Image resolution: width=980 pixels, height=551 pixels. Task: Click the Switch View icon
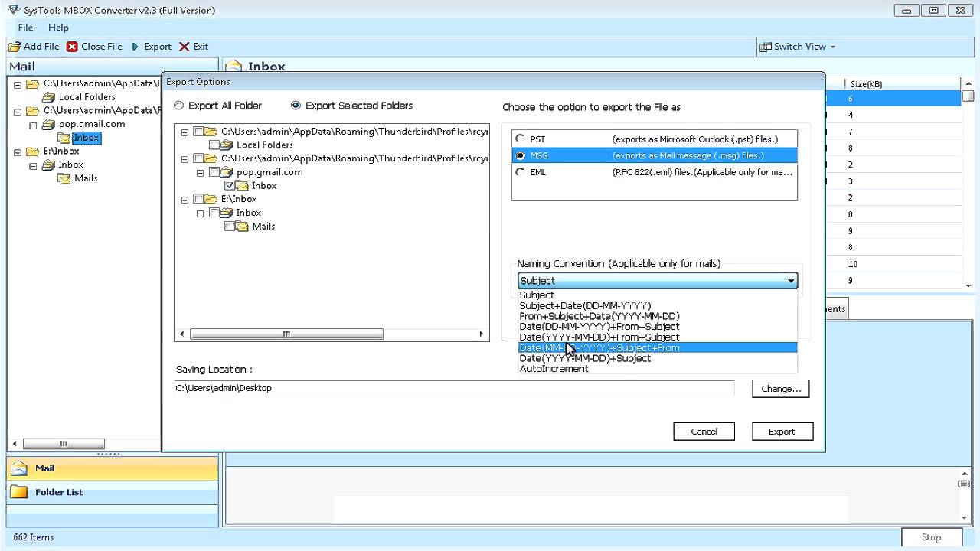coord(765,47)
